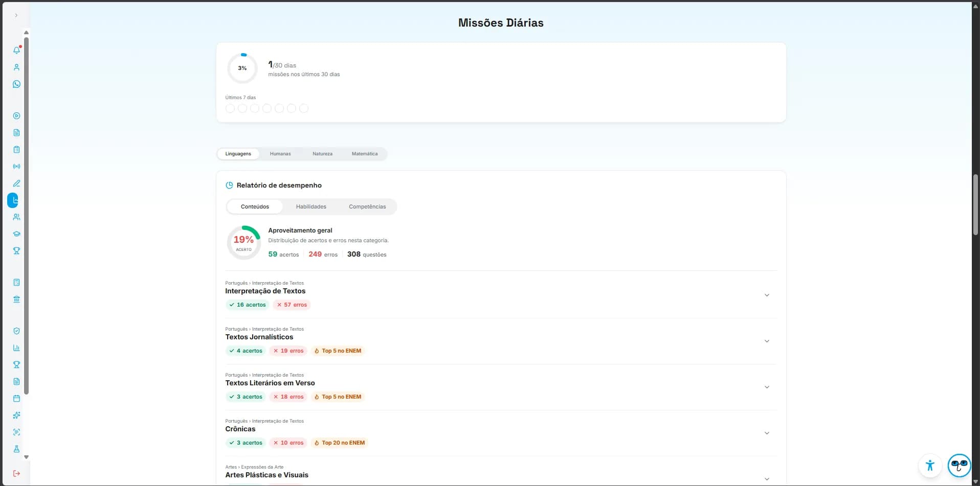Expand the sidebar with top arrow
980x486 pixels.
coord(16,15)
